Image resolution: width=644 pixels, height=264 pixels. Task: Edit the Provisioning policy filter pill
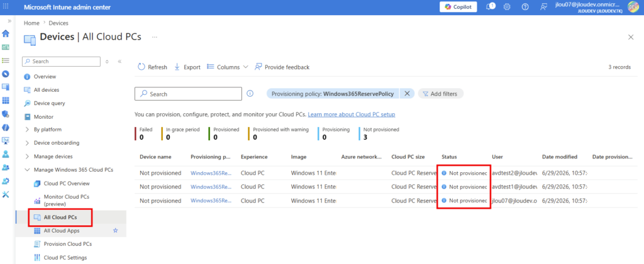point(333,94)
